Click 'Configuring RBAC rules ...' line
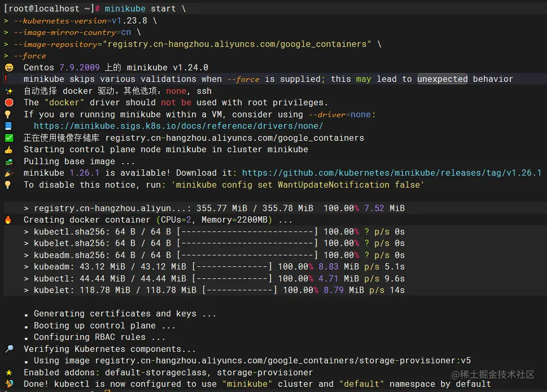 pos(100,337)
